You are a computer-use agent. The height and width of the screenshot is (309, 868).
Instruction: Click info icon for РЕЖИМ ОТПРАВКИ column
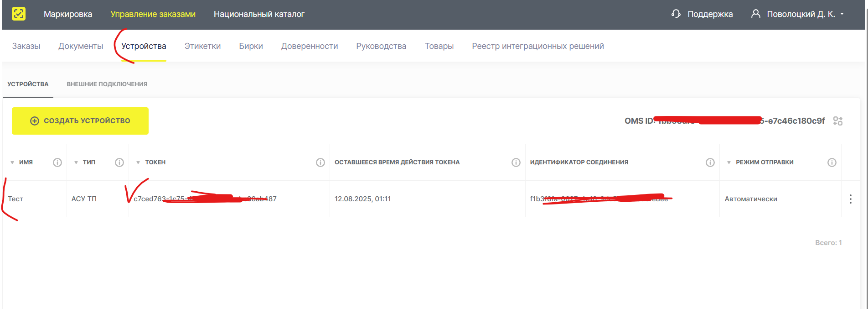coord(832,162)
